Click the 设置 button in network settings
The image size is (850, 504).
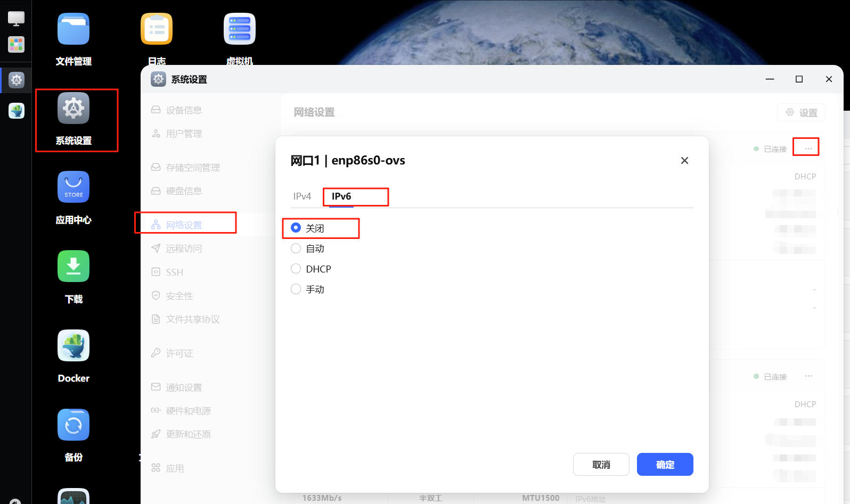pyautogui.click(x=801, y=112)
